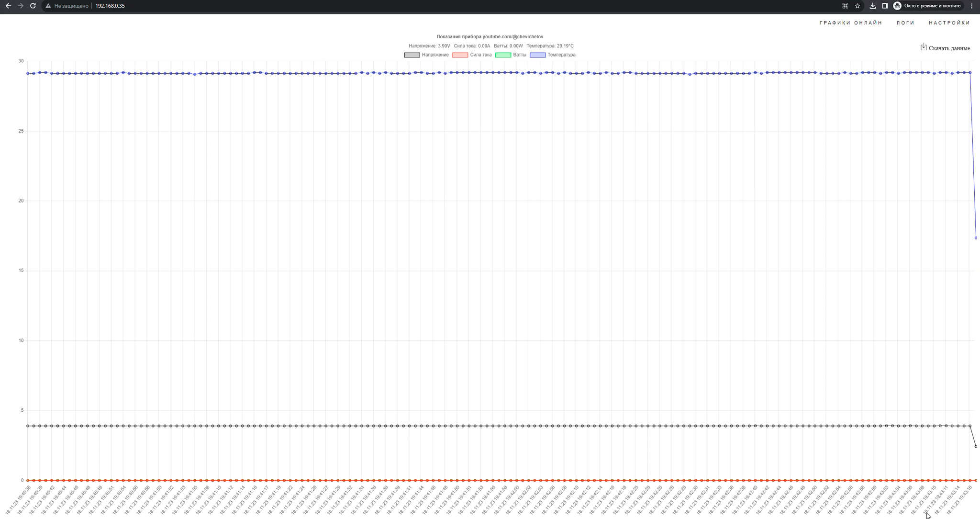
Task: Click the y-axis label 25
Action: click(21, 131)
